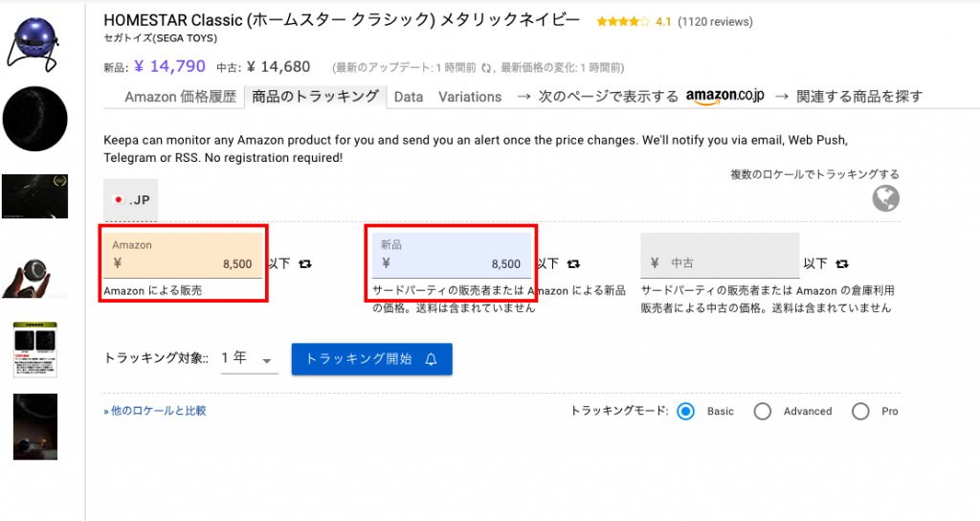Open the amazon.co.jp logo link
The height and width of the screenshot is (521, 980).
pyautogui.click(x=724, y=96)
